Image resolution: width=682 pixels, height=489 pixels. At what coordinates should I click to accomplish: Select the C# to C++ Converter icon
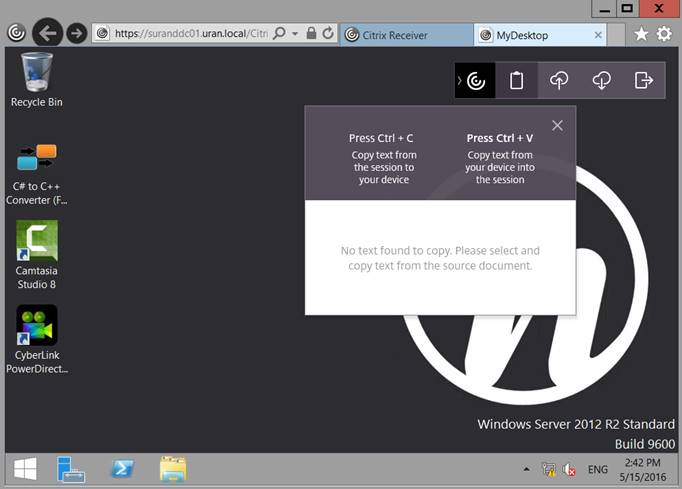point(37,174)
